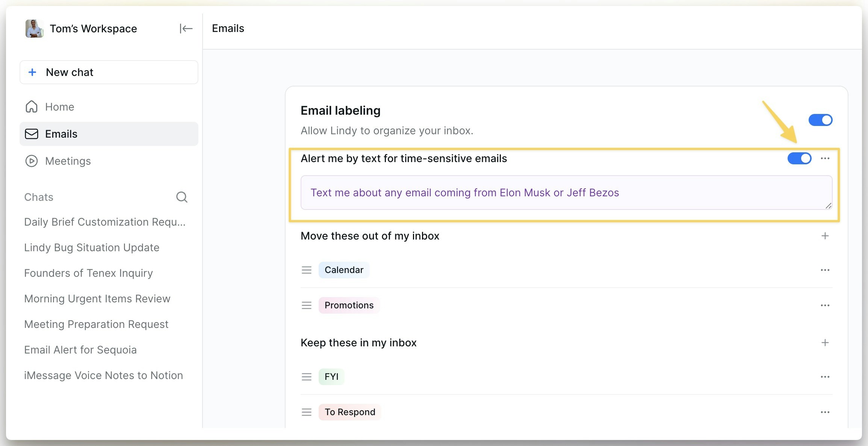
Task: Open the options menu for the FYI label
Action: [x=825, y=376]
